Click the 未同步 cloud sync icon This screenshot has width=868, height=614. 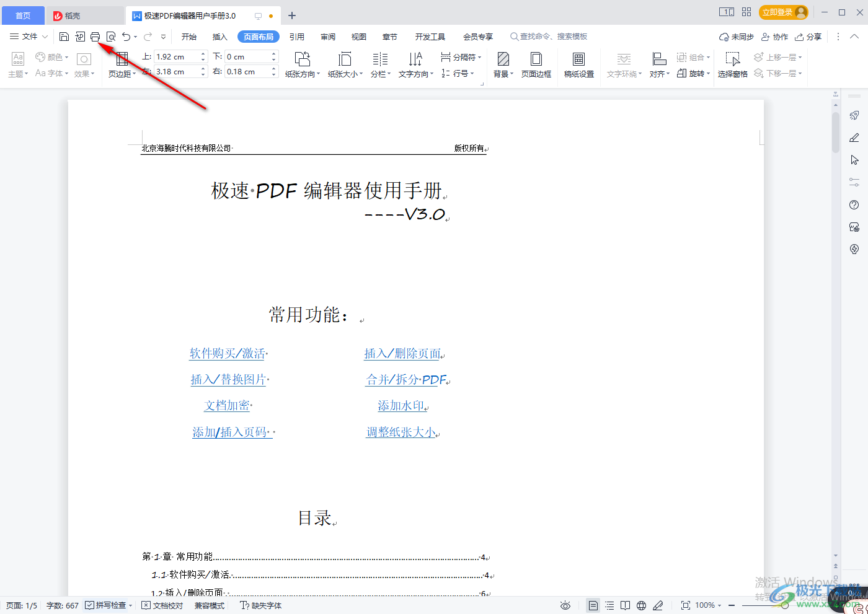(x=736, y=37)
